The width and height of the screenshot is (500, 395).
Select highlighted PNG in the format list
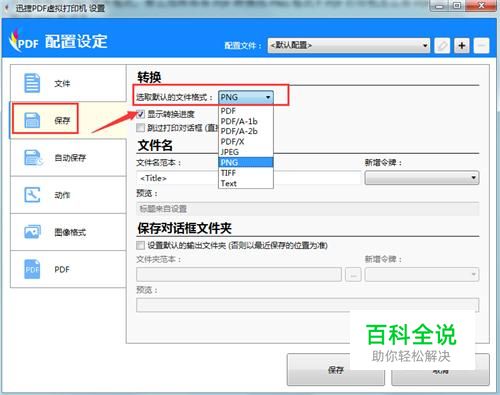pyautogui.click(x=246, y=162)
